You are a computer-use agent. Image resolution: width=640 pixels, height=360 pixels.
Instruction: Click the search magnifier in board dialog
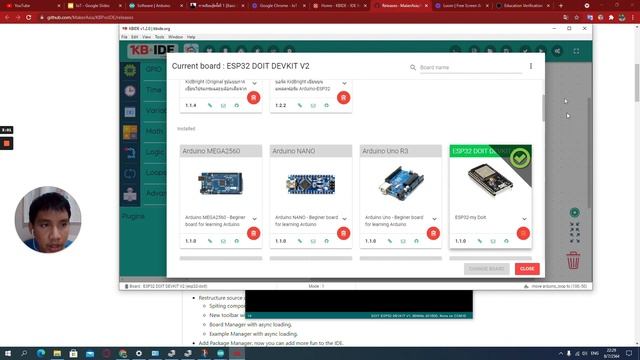[413, 67]
